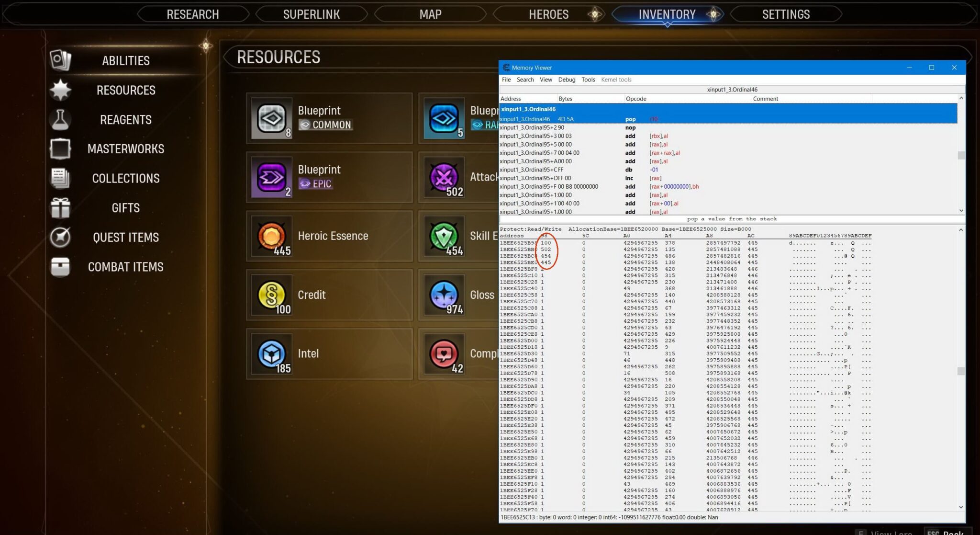Select the Credit coin icon

pos(272,295)
